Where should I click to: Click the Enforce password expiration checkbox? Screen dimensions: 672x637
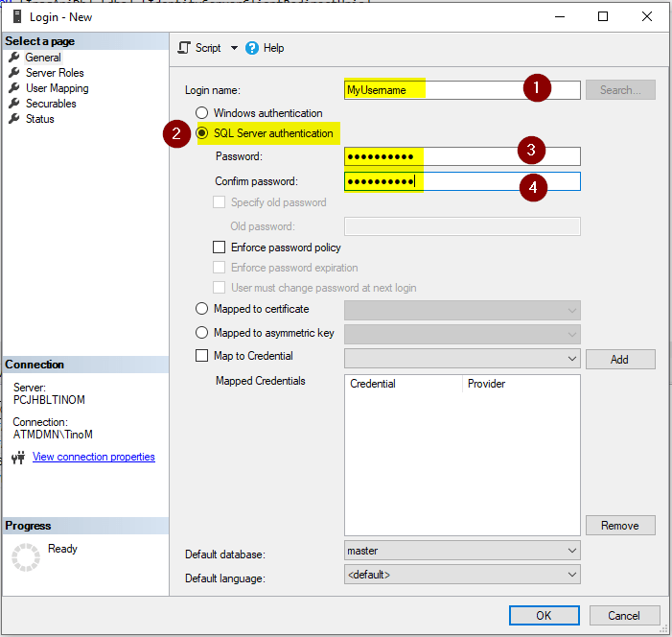219,268
